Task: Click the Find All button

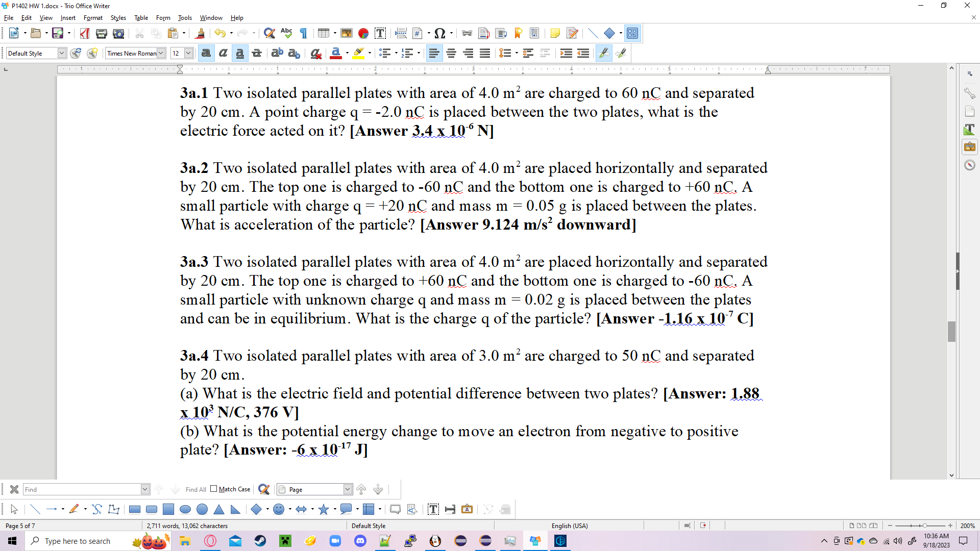Action: click(195, 489)
